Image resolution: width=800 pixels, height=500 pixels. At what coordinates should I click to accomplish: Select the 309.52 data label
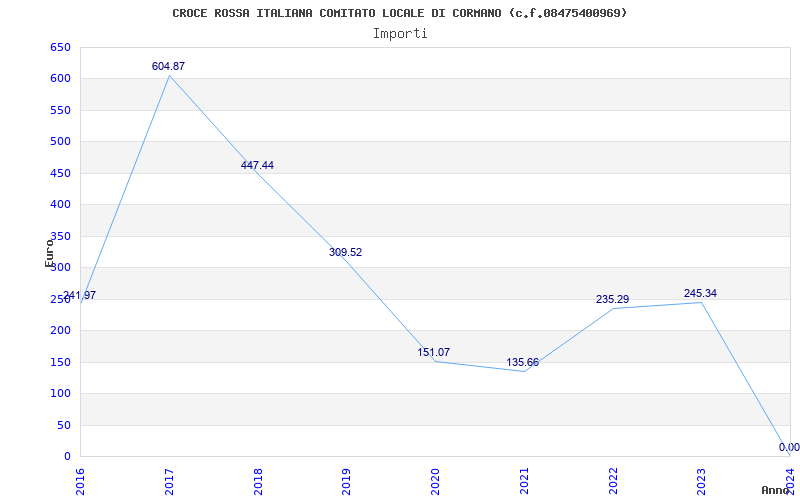345,252
